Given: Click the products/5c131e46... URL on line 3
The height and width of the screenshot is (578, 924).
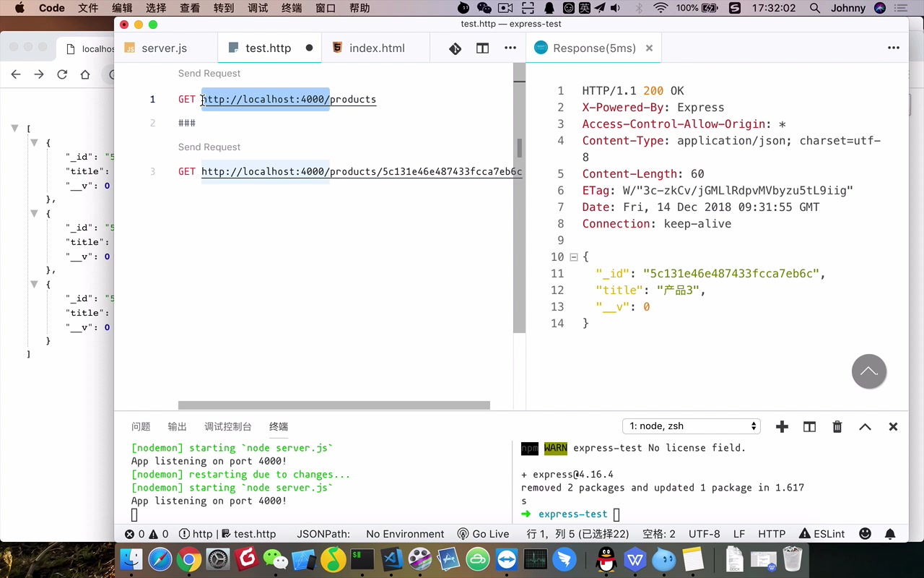Looking at the screenshot, I should (x=362, y=172).
